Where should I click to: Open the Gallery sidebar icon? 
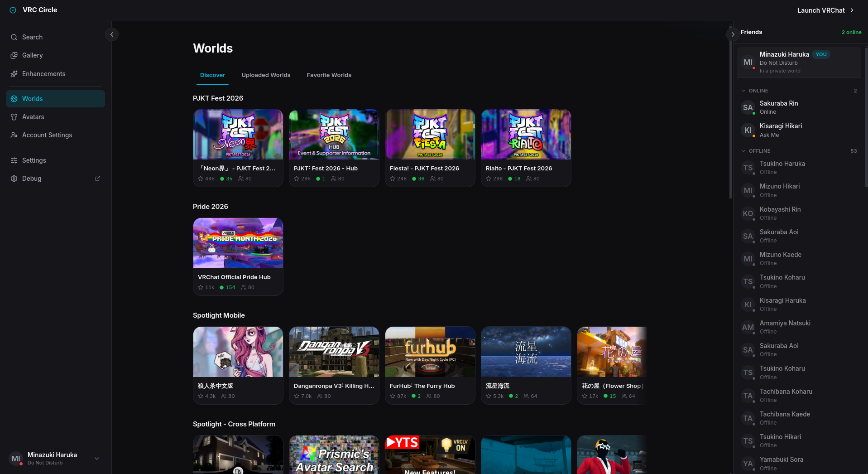pos(14,55)
